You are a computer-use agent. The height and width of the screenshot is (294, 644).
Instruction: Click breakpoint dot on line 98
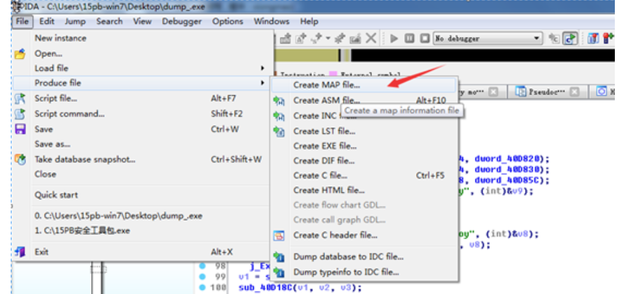pos(202,266)
